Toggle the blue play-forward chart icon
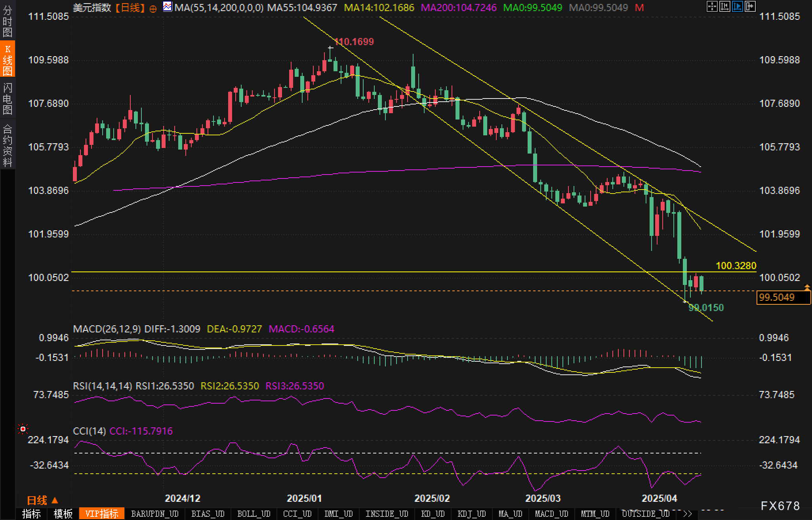 pyautogui.click(x=737, y=6)
